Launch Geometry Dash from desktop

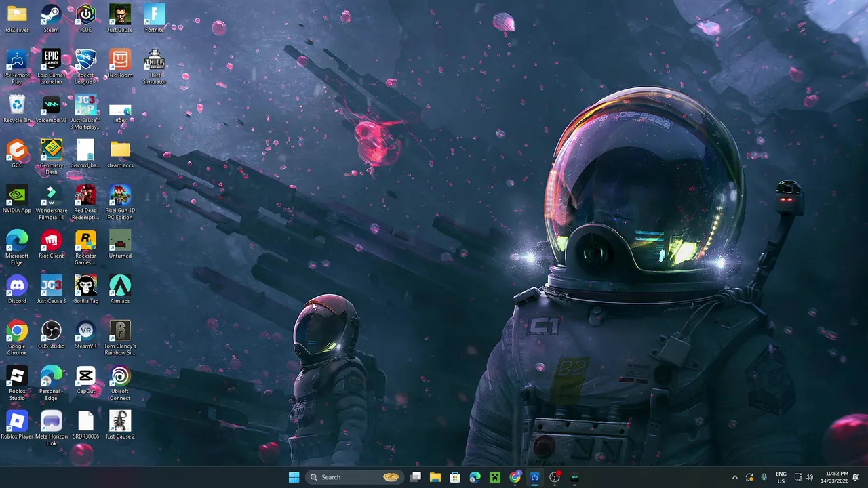pyautogui.click(x=51, y=157)
